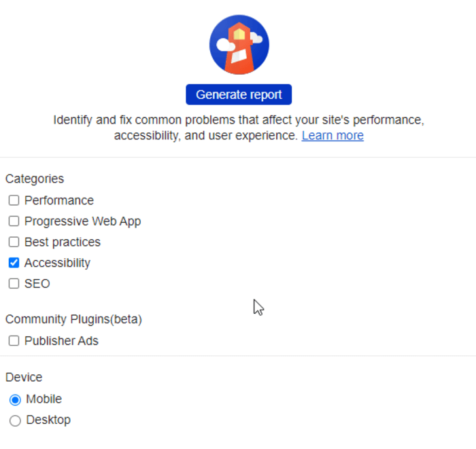Select the Mobile device radio button
Viewport: 476px width, 449px height.
[x=15, y=399]
